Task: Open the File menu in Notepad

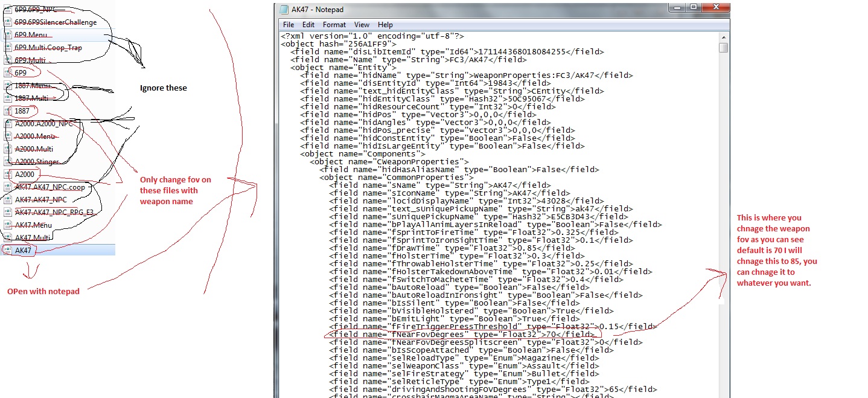Action: point(289,25)
